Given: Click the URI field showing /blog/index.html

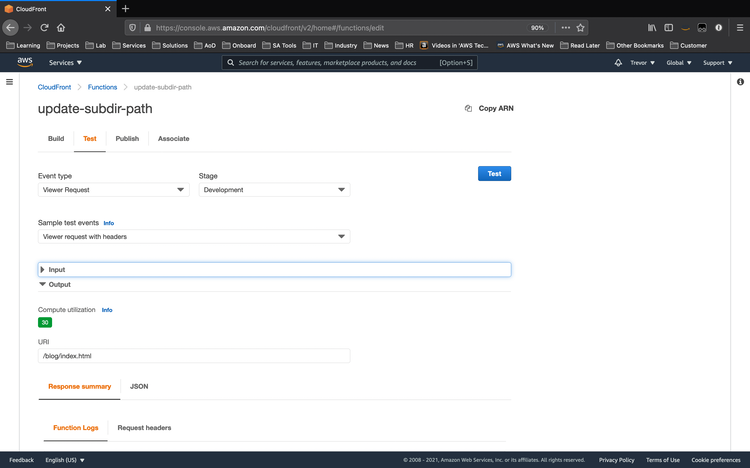Looking at the screenshot, I should tap(194, 356).
